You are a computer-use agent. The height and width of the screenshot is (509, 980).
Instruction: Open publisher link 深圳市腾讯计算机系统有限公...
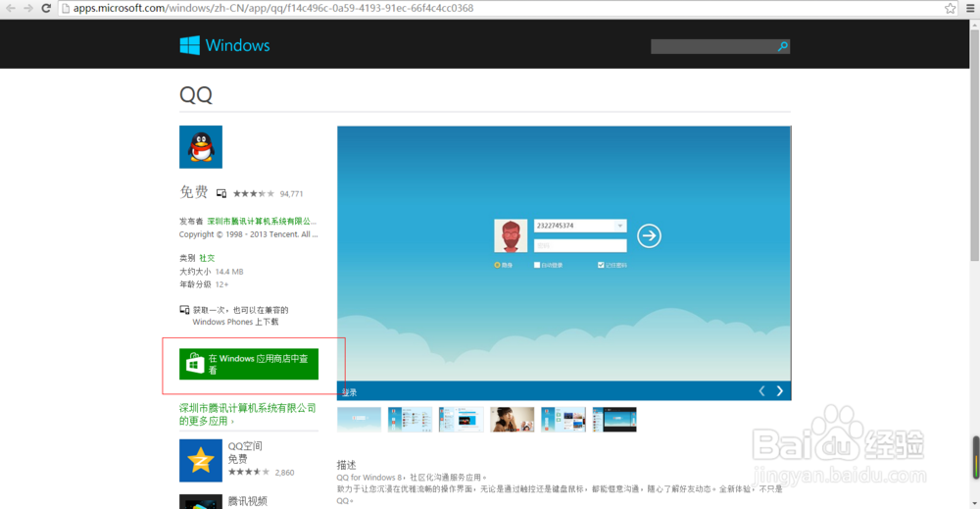click(x=262, y=222)
